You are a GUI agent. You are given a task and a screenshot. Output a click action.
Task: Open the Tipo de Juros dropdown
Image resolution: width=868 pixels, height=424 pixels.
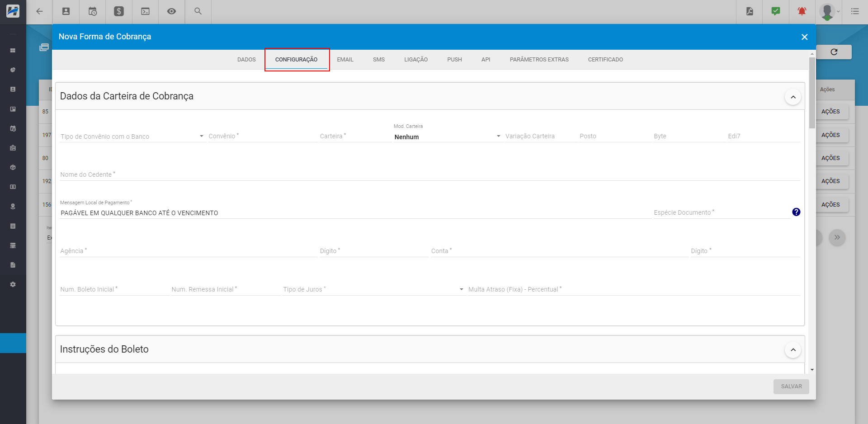(374, 289)
